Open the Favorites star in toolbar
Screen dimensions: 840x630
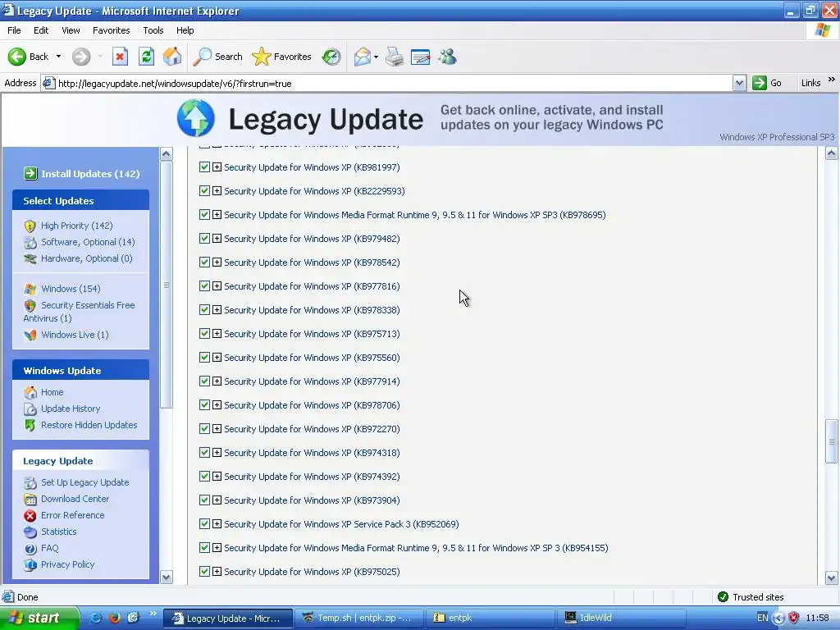[x=262, y=57]
